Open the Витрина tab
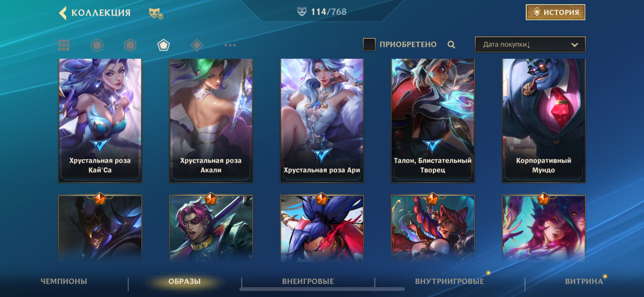Image resolution: width=644 pixels, height=297 pixels. tap(584, 281)
